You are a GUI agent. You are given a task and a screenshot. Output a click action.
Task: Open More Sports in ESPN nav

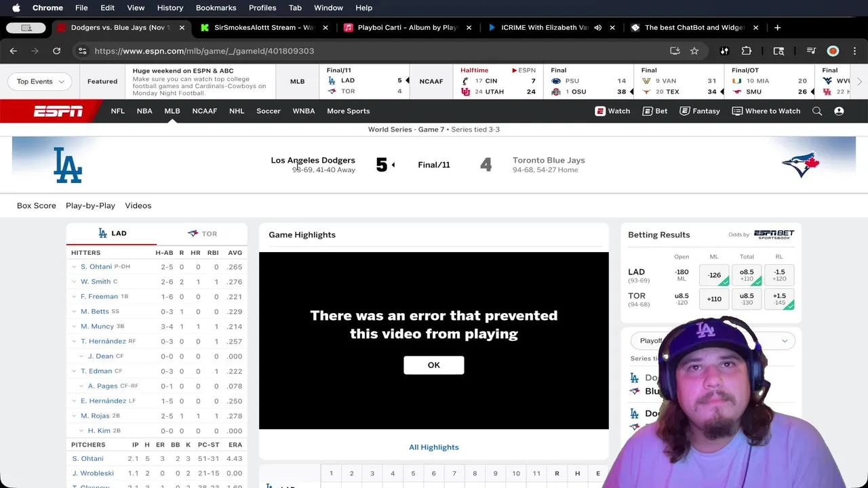pyautogui.click(x=348, y=111)
